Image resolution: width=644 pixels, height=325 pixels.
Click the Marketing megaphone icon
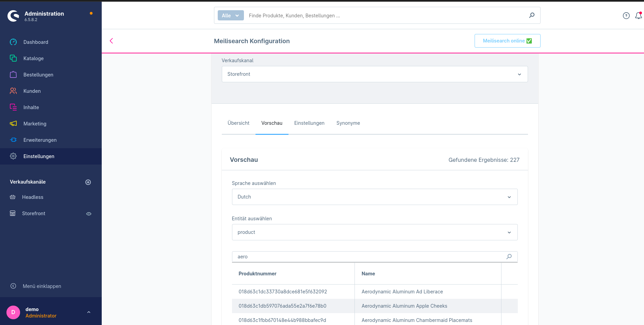[13, 124]
